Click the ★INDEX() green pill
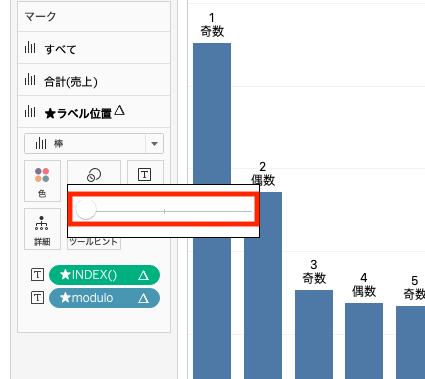Screen dimensions: 425x379 click(x=104, y=275)
